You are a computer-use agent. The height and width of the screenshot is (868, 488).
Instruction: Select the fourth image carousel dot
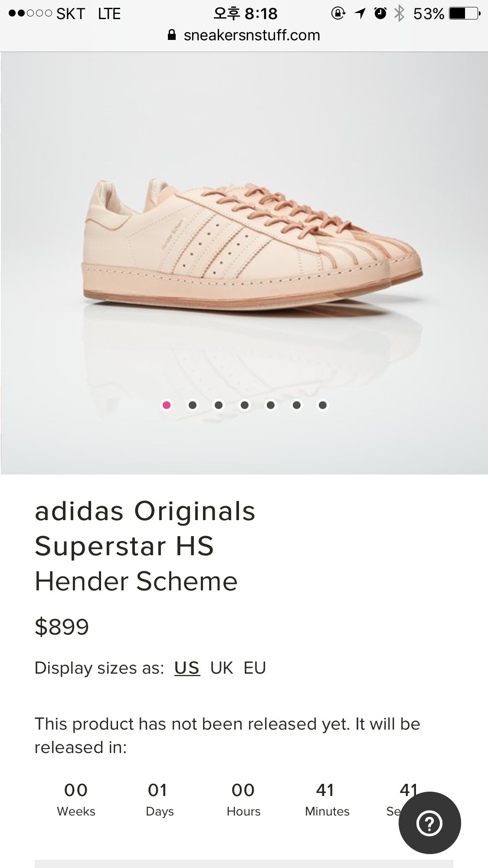coord(245,405)
